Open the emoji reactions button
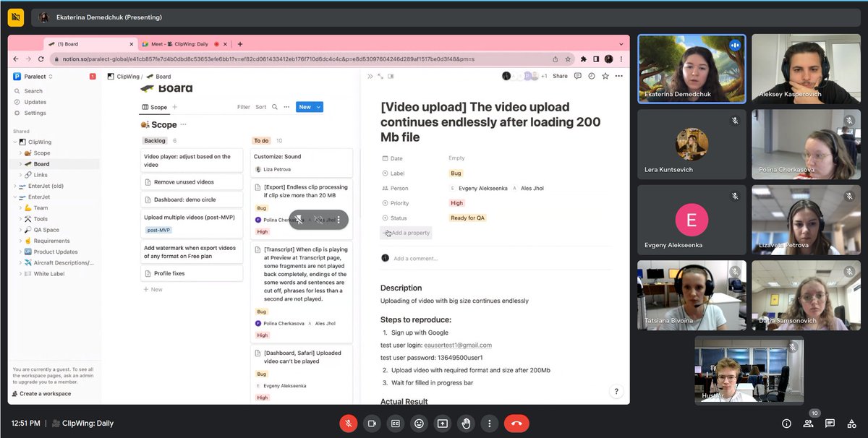868x438 pixels. tap(419, 424)
